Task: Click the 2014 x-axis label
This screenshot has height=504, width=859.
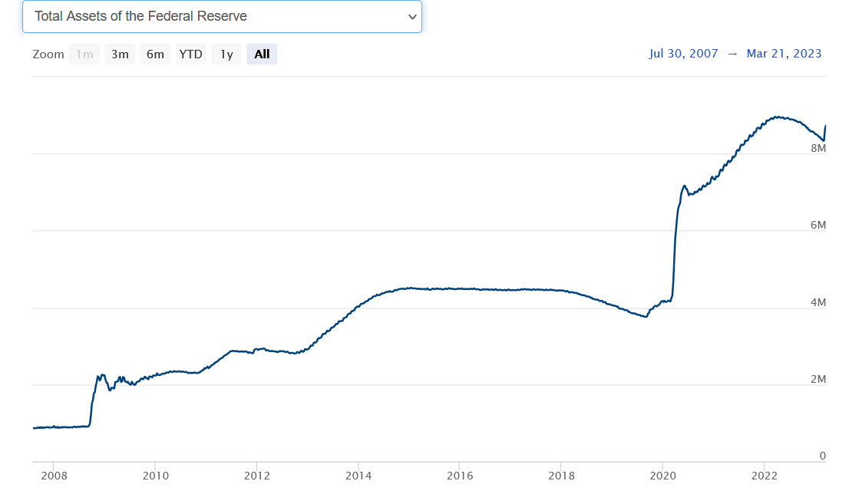Action: pyautogui.click(x=358, y=476)
